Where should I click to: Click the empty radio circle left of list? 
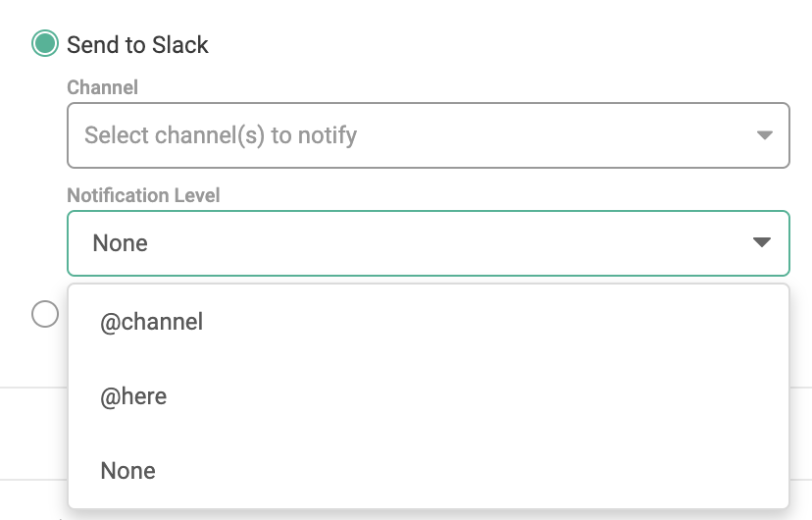(45, 314)
